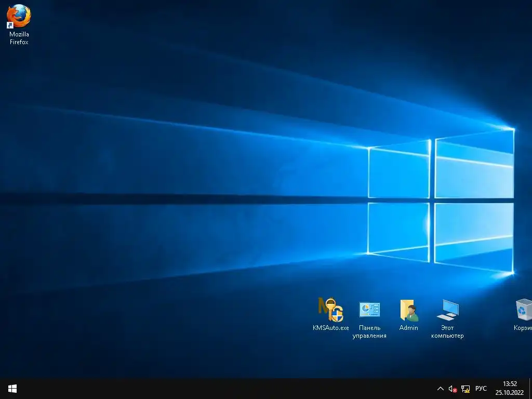The image size is (532, 399).
Task: Select the KMSAuto.exe desktop icon
Action: (x=330, y=314)
